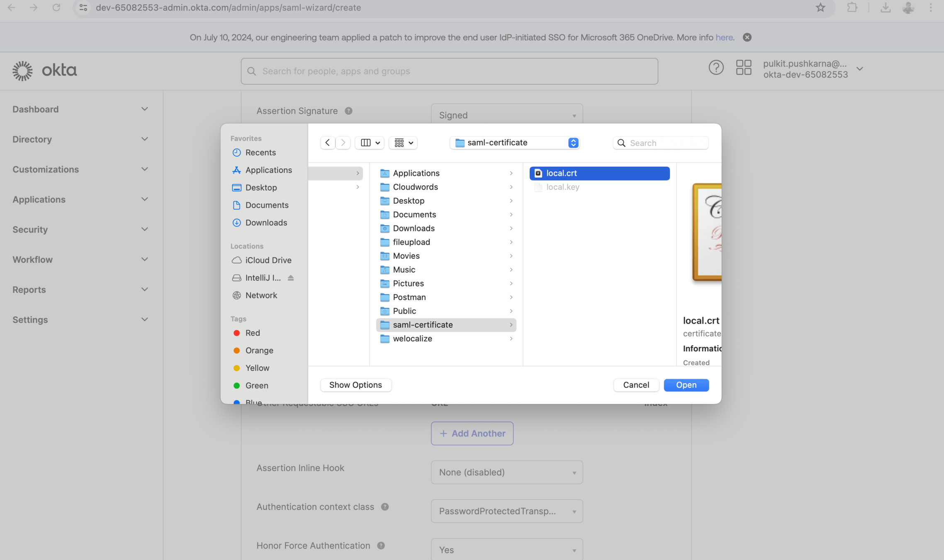Open the column view switcher in dialog
The width and height of the screenshot is (944, 560).
(370, 143)
